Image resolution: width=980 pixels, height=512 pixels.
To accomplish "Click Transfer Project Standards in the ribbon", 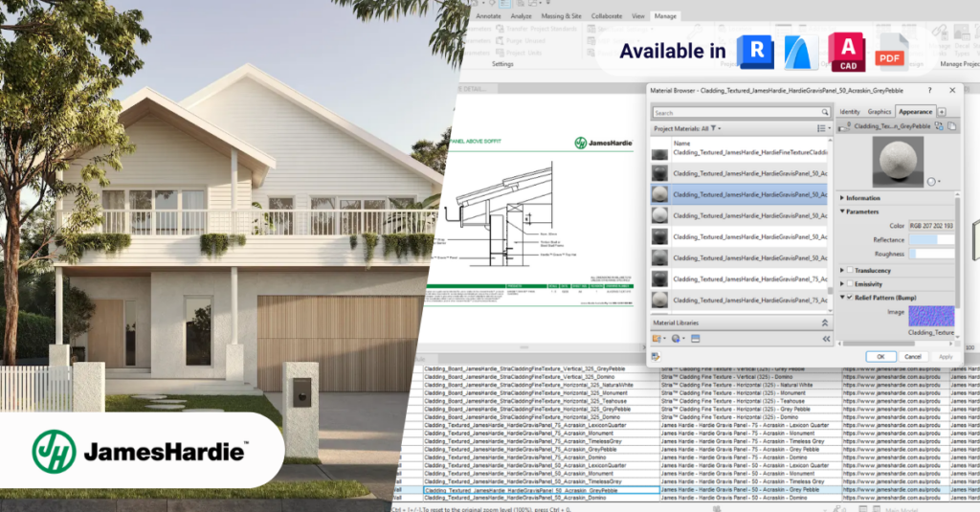I will click(536, 29).
